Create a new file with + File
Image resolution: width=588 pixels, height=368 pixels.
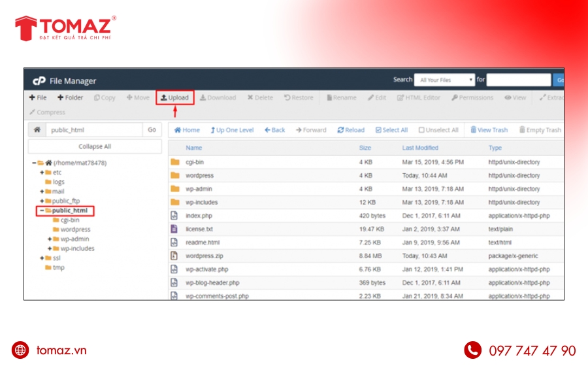(38, 97)
